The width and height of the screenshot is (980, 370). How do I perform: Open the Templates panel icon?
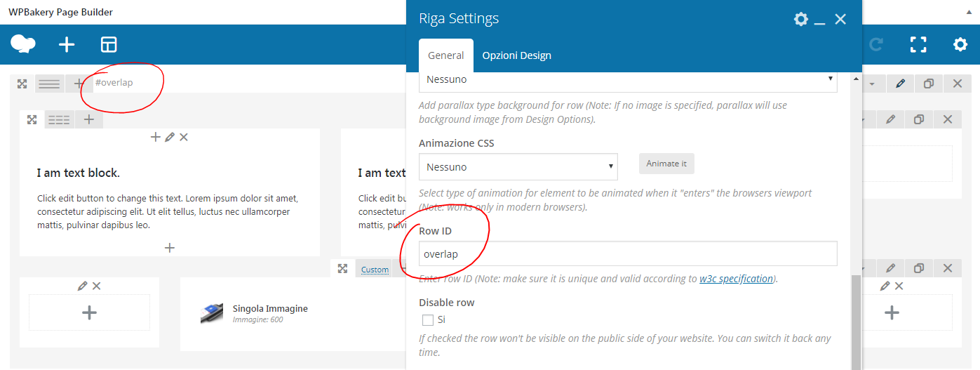109,45
